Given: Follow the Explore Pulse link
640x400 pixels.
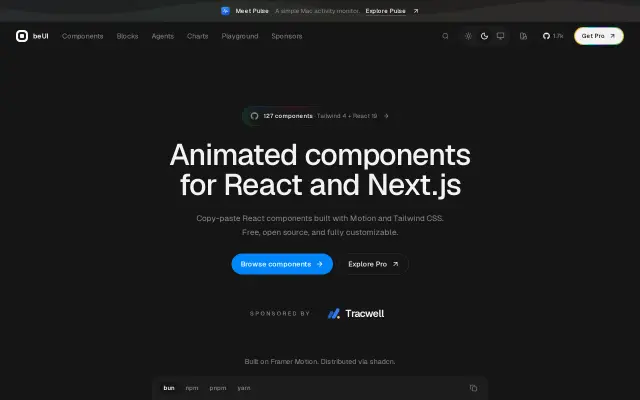Looking at the screenshot, I should (385, 11).
